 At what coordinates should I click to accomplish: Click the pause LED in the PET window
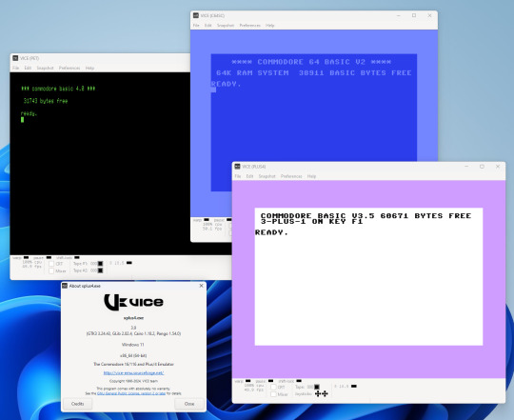pos(49,258)
